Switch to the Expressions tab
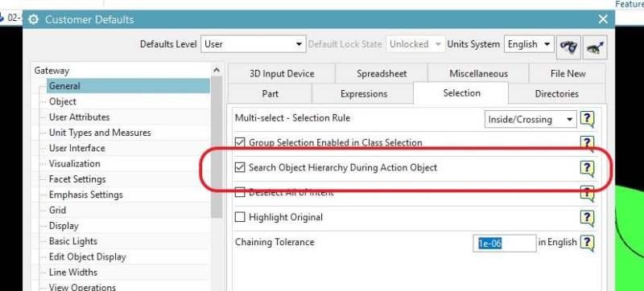This screenshot has width=644, height=291. pos(364,93)
